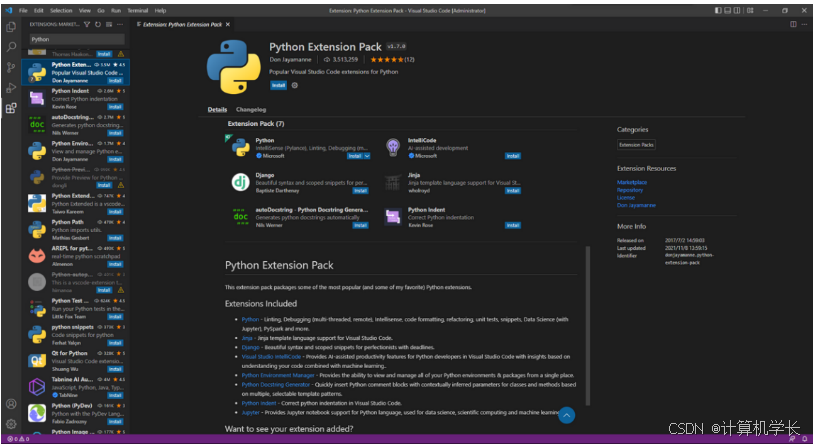
Task: Install the Python Extension Pack from header
Action: (278, 85)
